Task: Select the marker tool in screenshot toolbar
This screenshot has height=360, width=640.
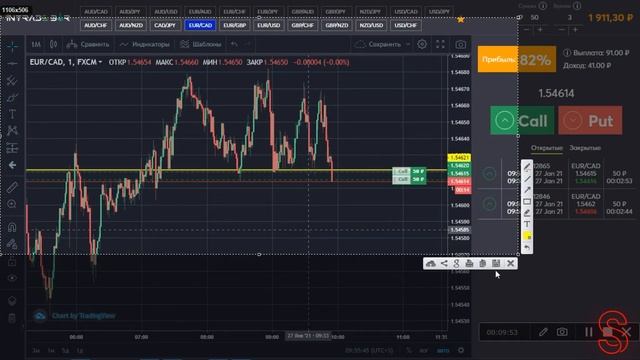Action: [x=527, y=213]
